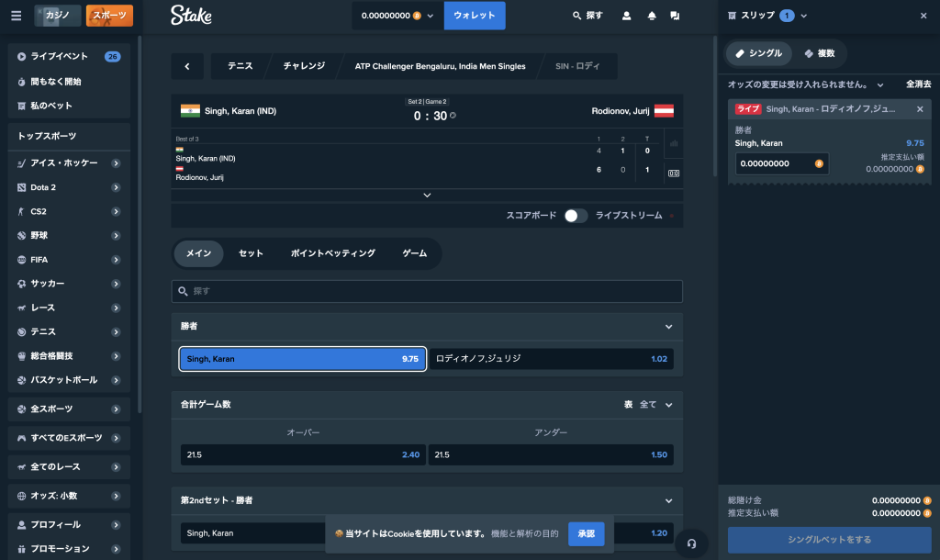This screenshot has height=560, width=940.
Task: Close the bet slip panel
Action: pyautogui.click(x=923, y=16)
